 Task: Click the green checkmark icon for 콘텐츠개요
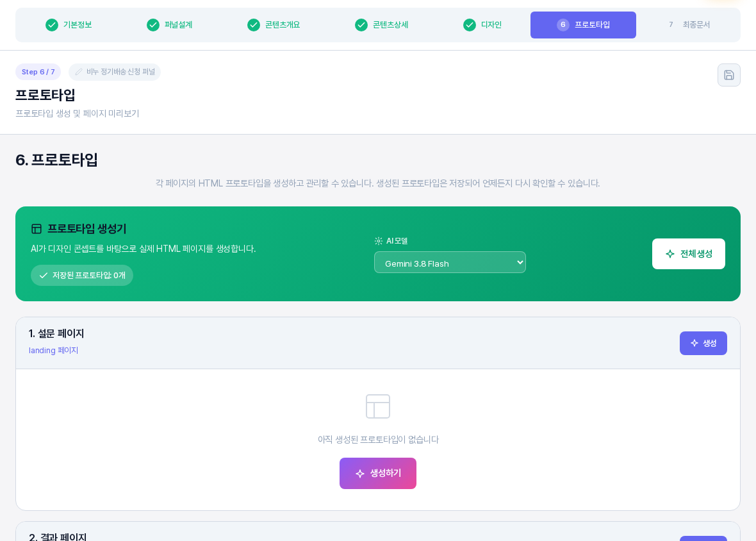pyautogui.click(x=254, y=24)
